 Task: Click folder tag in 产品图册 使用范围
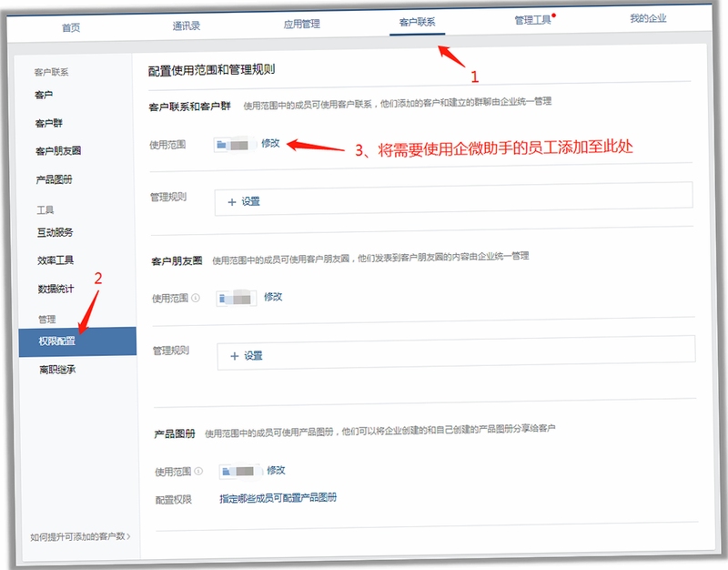tap(240, 472)
